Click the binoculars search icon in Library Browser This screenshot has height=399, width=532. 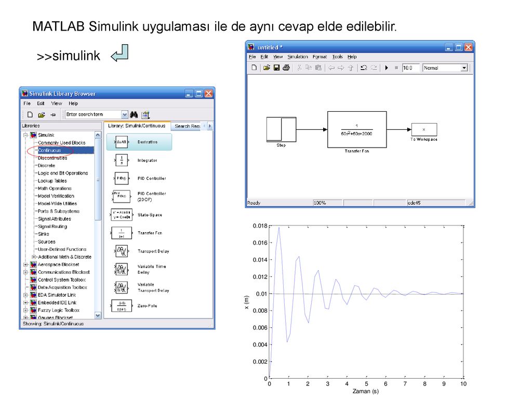point(134,115)
